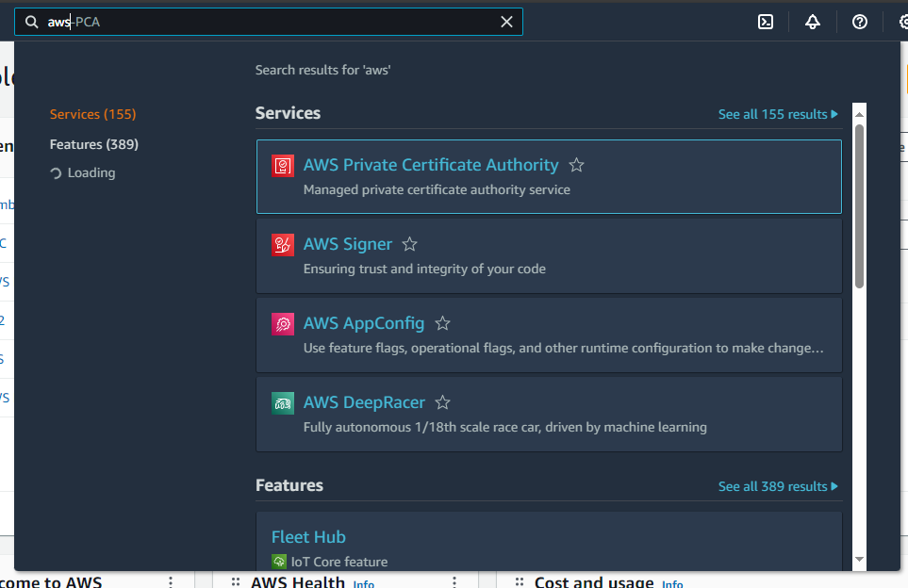Favorite AWS Signer via its star
The image size is (908, 588).
click(409, 243)
